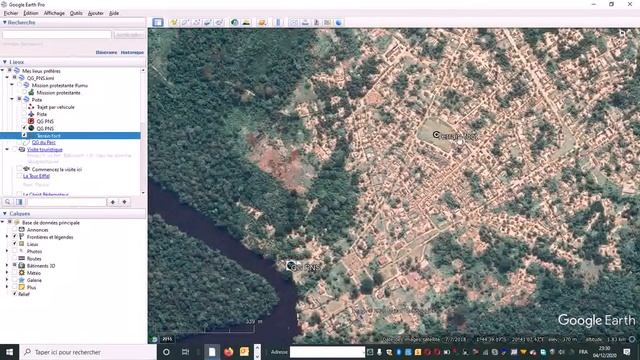Click the Lieux panel vertical scrollbar

click(x=143, y=131)
